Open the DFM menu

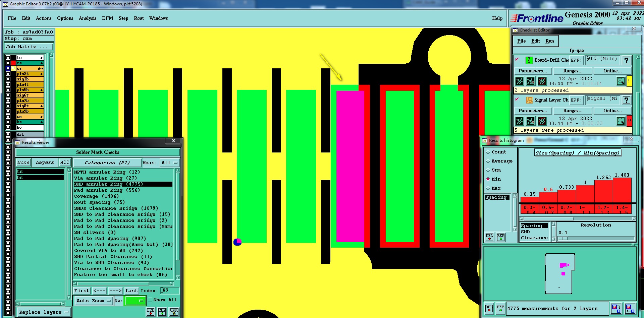coord(108,18)
